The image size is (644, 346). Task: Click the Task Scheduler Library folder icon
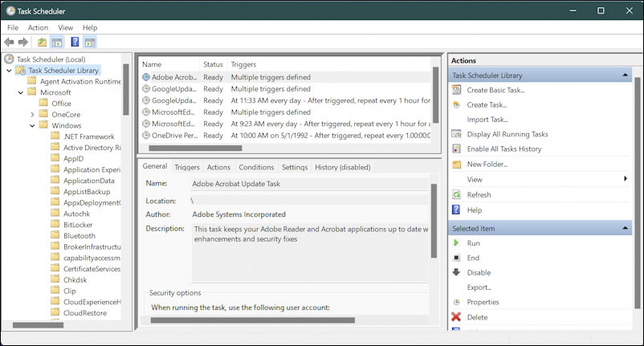pyautogui.click(x=21, y=70)
